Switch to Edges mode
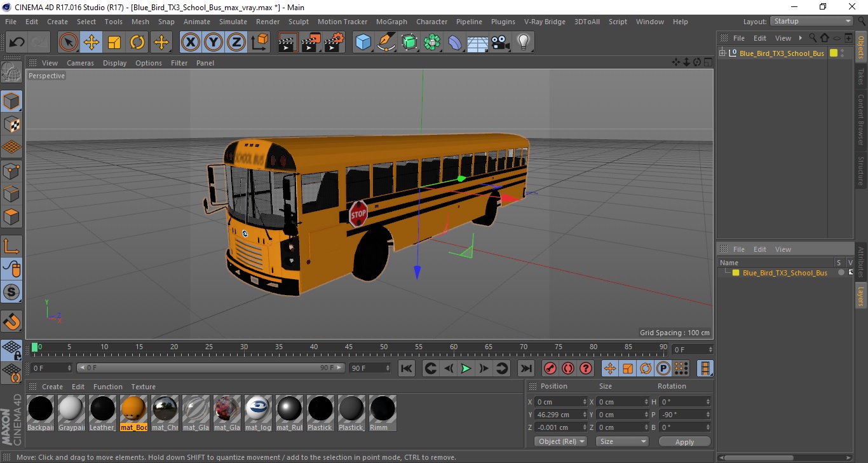 point(11,193)
